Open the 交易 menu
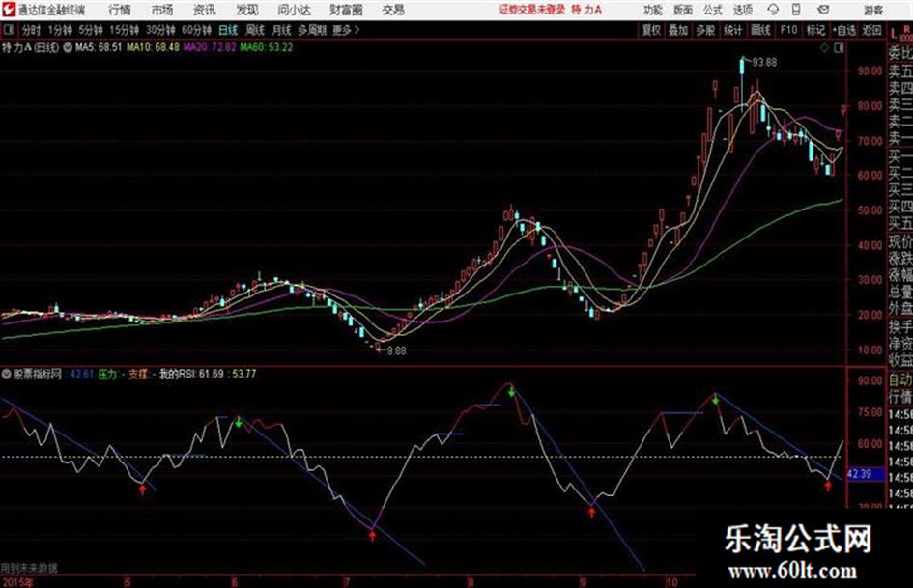 point(393,10)
